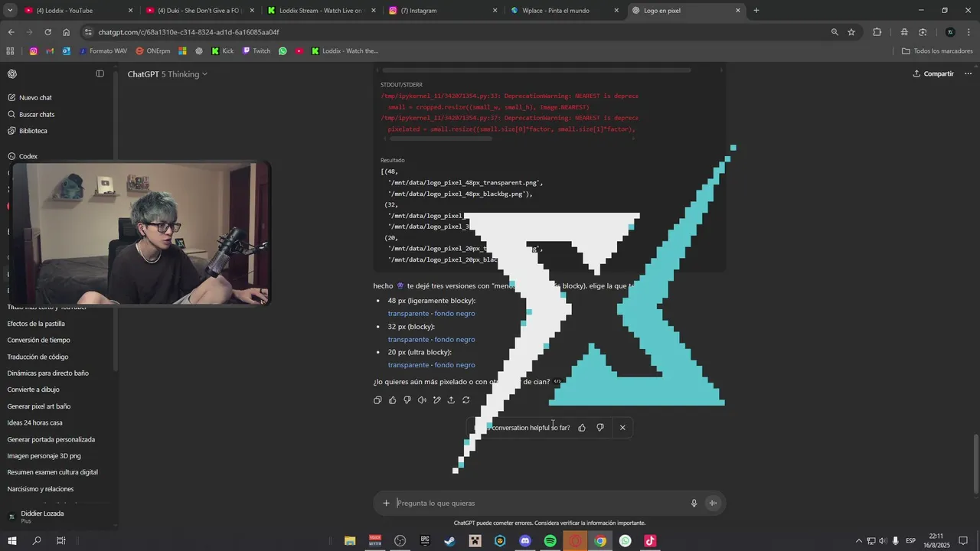Collapse the sidebar with panel toggle icon

point(100,73)
